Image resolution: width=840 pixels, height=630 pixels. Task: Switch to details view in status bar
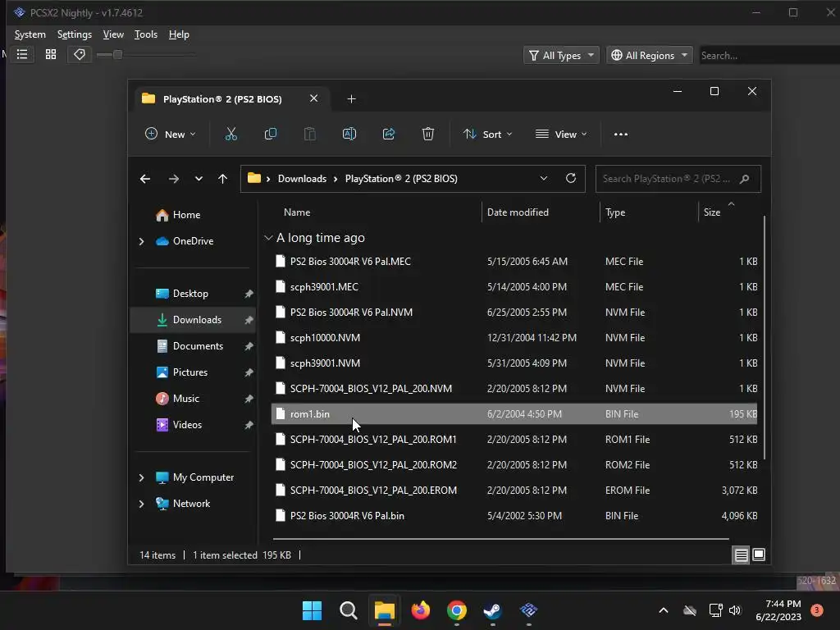(741, 555)
